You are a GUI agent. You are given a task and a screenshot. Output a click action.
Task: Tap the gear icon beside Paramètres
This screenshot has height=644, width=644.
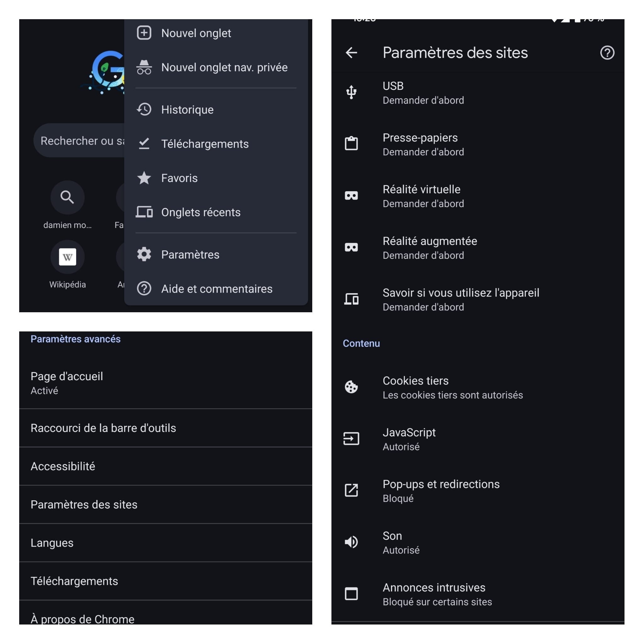coord(144,254)
